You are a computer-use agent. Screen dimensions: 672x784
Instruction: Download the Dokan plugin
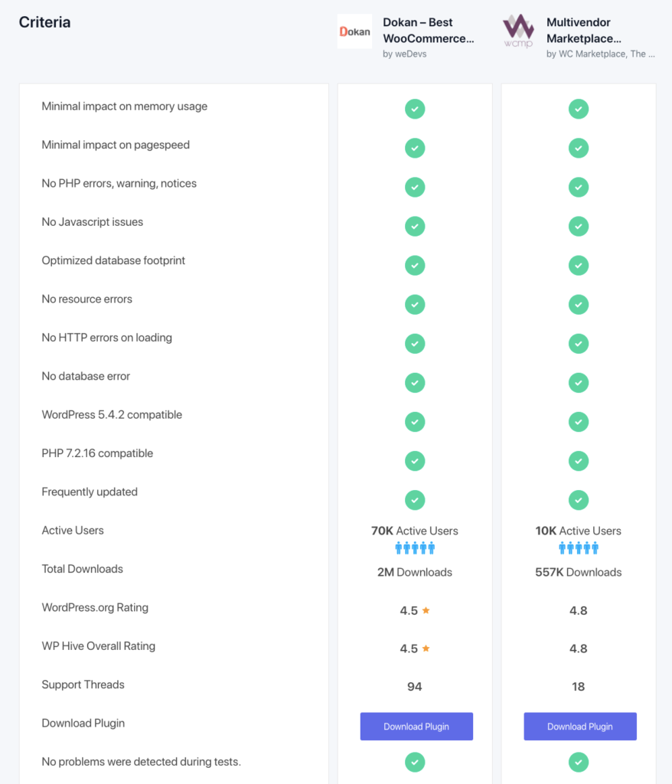(x=416, y=726)
